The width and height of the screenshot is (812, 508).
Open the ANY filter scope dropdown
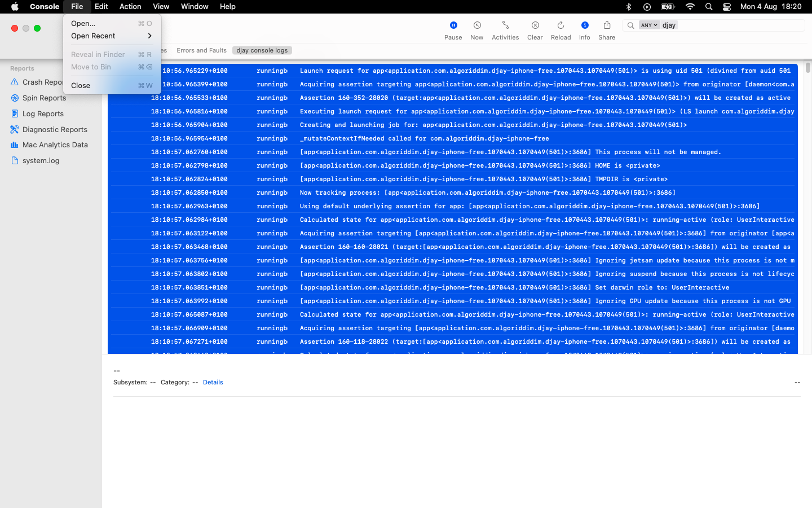649,25
